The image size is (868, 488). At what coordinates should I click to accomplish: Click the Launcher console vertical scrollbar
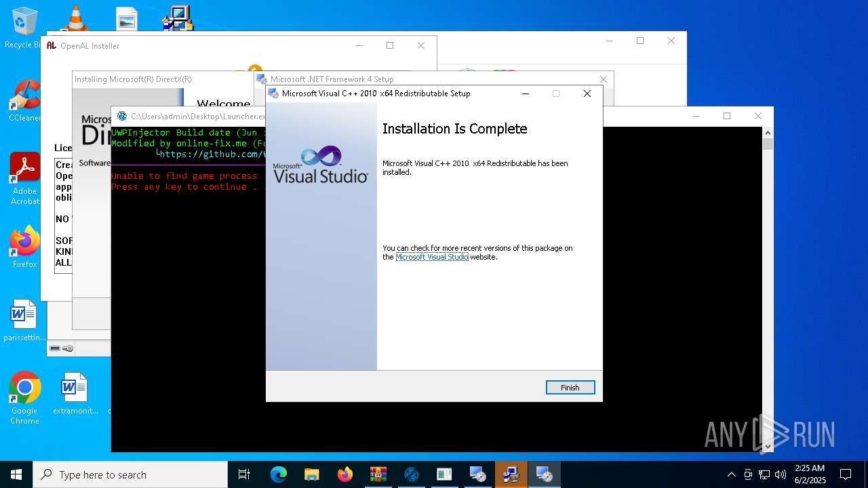tap(768, 289)
